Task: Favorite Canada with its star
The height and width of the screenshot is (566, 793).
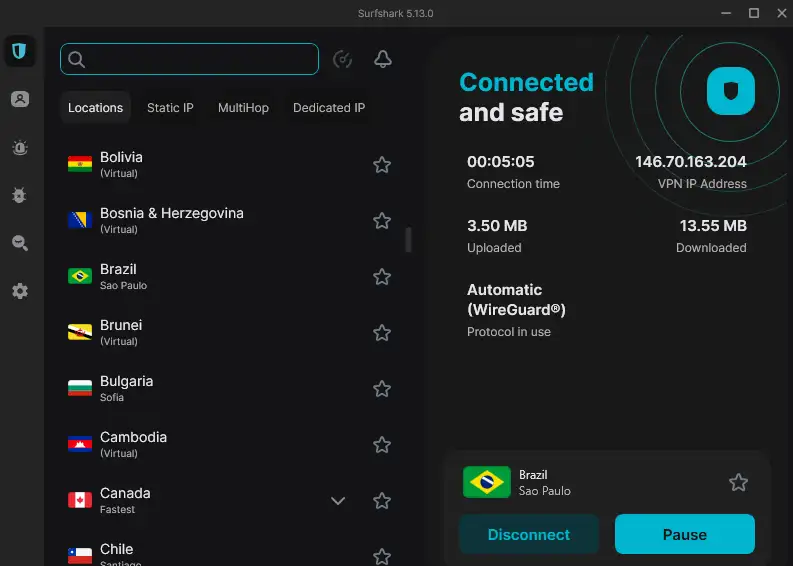Action: tap(382, 501)
